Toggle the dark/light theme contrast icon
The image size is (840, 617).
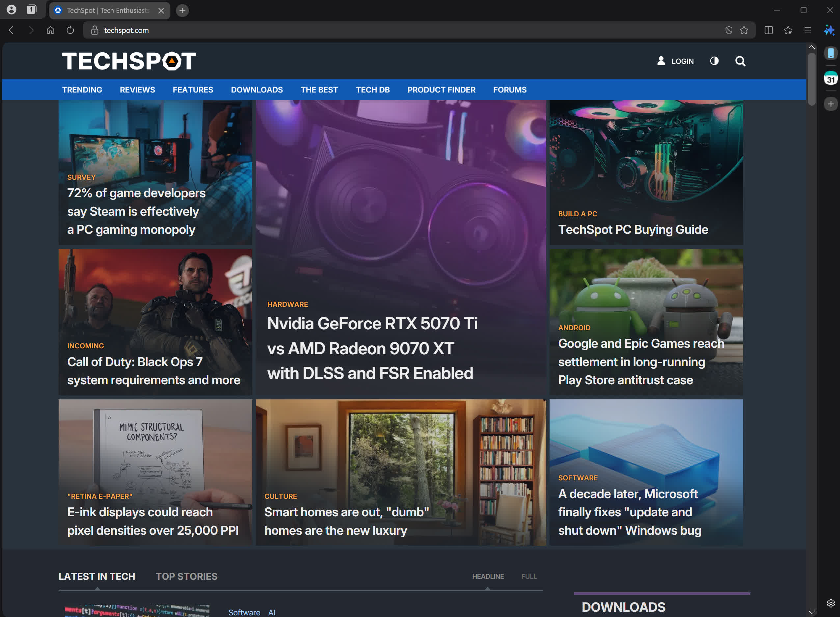[714, 61]
